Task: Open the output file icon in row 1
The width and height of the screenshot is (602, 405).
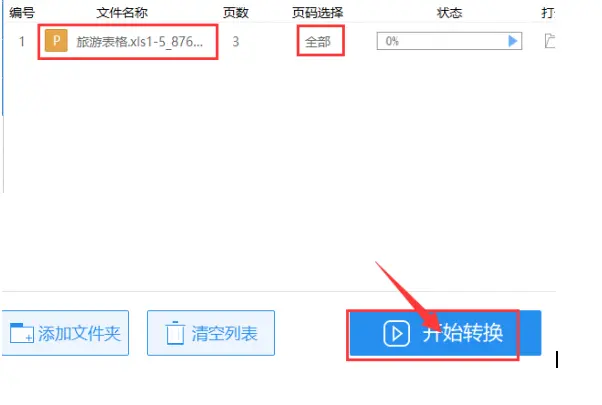Action: (550, 41)
